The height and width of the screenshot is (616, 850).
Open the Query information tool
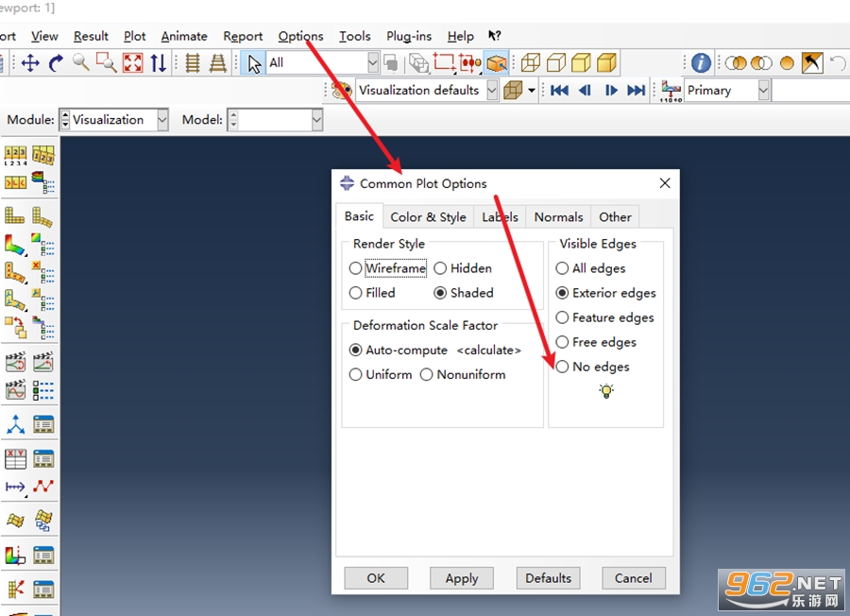point(701,63)
